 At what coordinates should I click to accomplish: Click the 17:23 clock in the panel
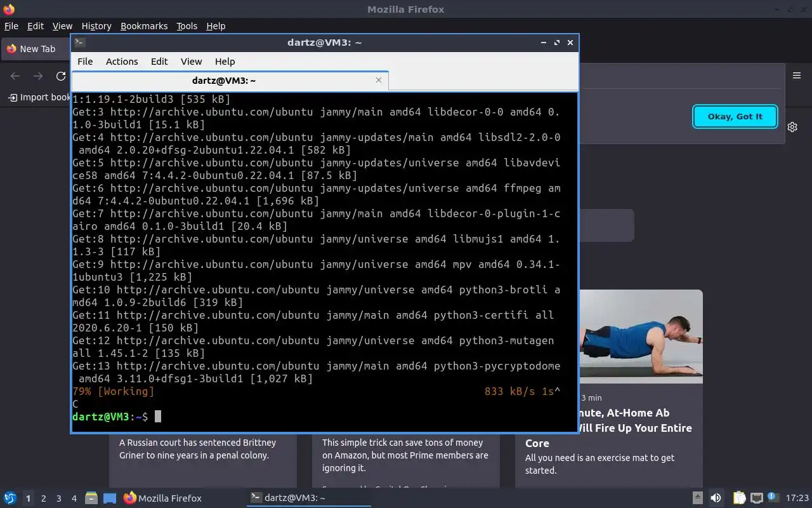coord(797,498)
